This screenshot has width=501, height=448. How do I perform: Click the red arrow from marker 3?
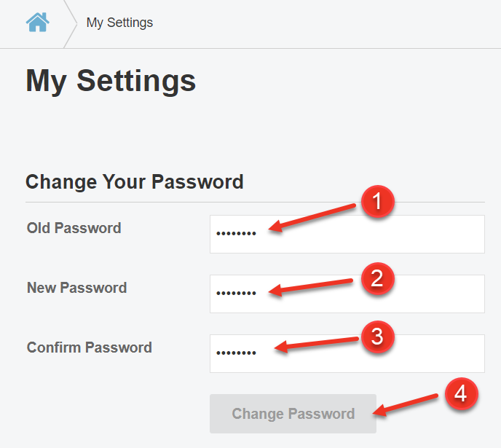[317, 345]
